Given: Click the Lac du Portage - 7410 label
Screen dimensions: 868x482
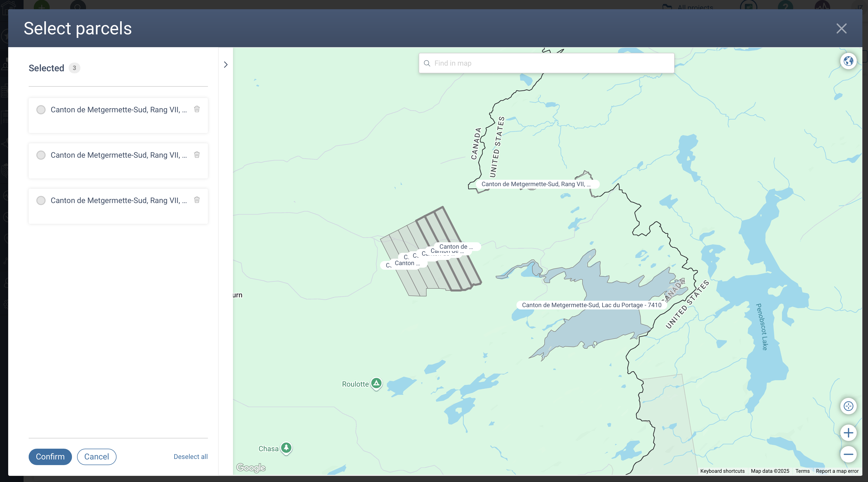Looking at the screenshot, I should (x=591, y=305).
